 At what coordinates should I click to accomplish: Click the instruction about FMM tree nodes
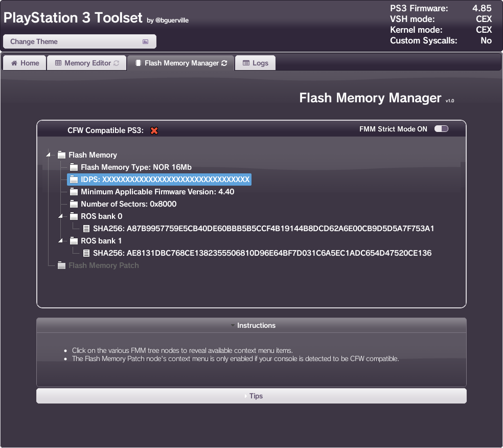[x=182, y=350]
